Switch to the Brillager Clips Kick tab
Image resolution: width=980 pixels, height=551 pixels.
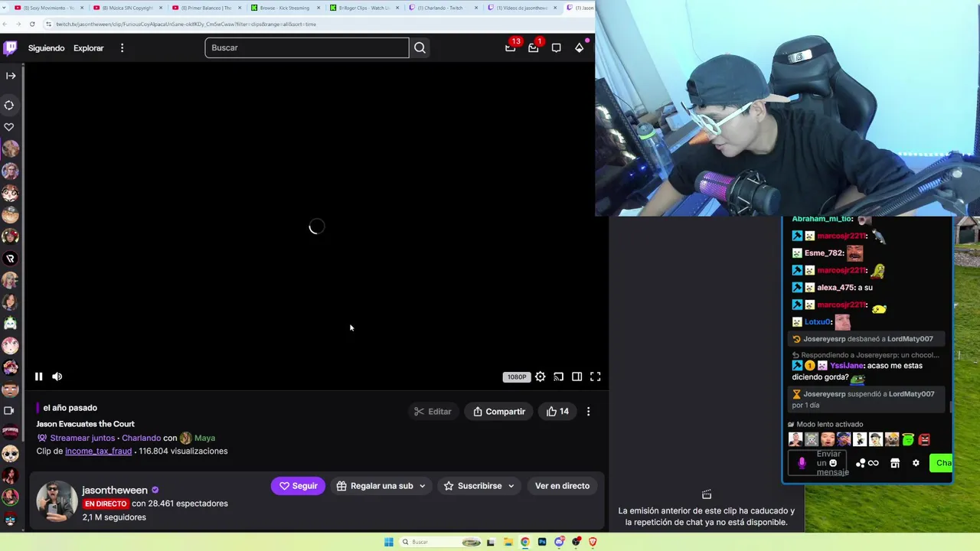[364, 8]
